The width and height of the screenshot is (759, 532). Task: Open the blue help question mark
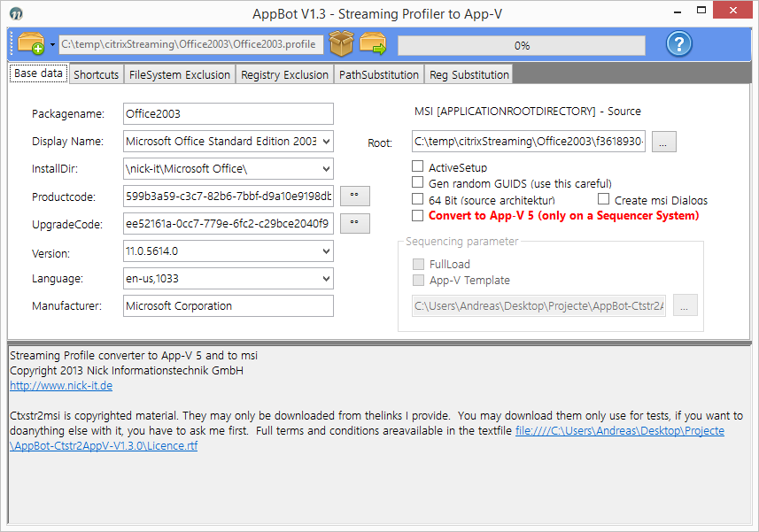[x=679, y=44]
